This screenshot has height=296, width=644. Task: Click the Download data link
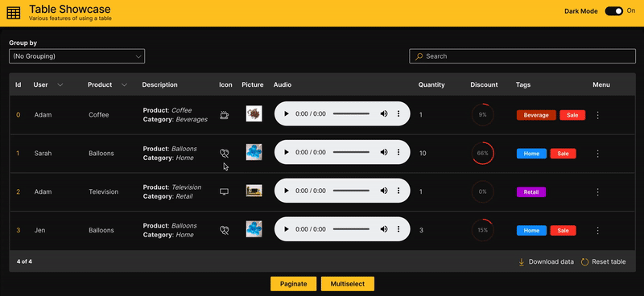[x=546, y=261]
